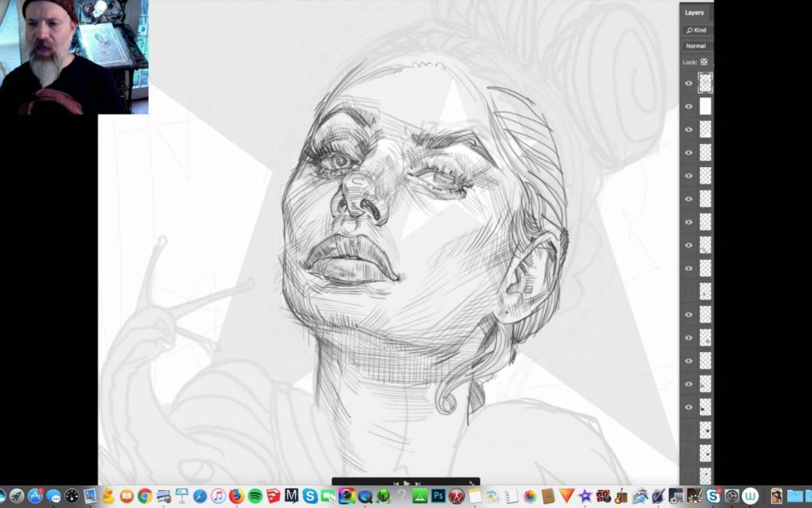The height and width of the screenshot is (508, 812).
Task: Launch iTunes from the dock
Action: (x=218, y=496)
